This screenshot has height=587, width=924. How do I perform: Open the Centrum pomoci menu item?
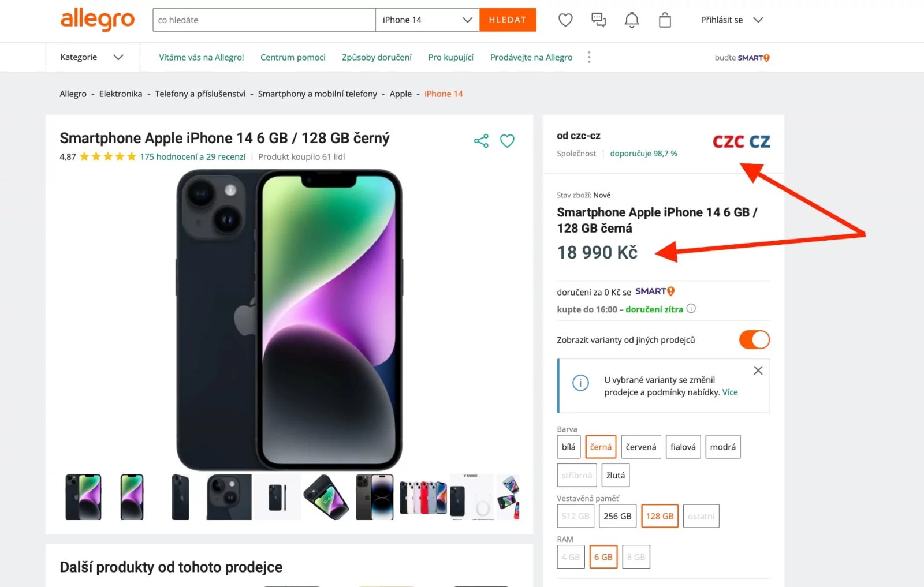pos(293,57)
